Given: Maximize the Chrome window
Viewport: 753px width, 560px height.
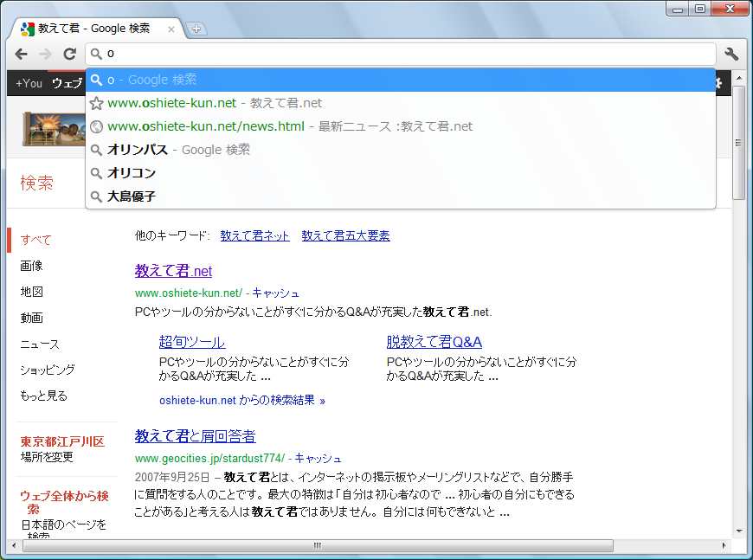Looking at the screenshot, I should click(x=700, y=10).
